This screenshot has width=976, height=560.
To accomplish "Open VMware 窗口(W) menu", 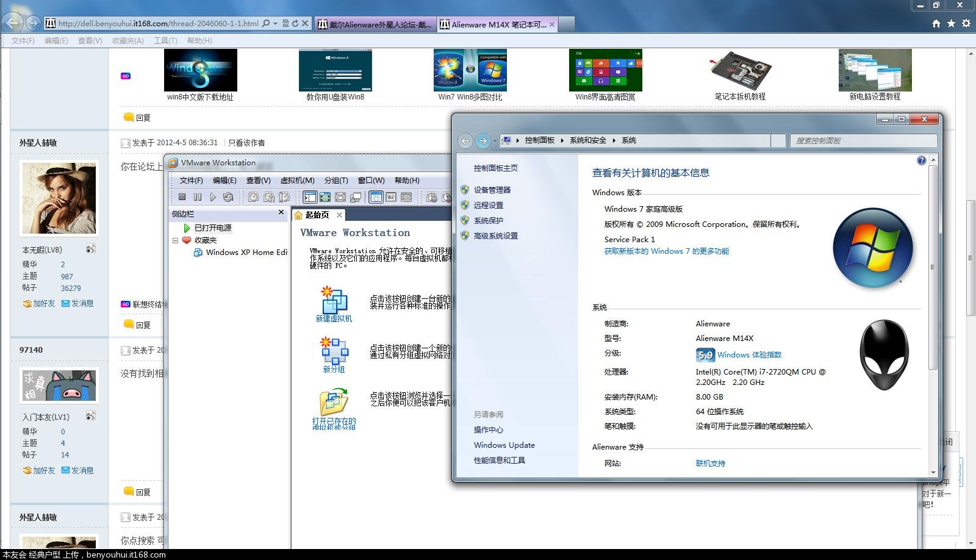I will [x=371, y=181].
